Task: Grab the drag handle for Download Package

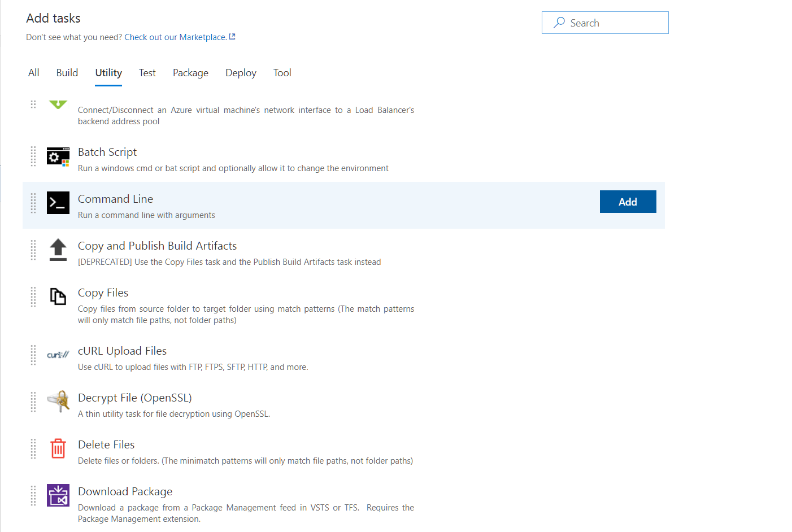Action: (33, 496)
